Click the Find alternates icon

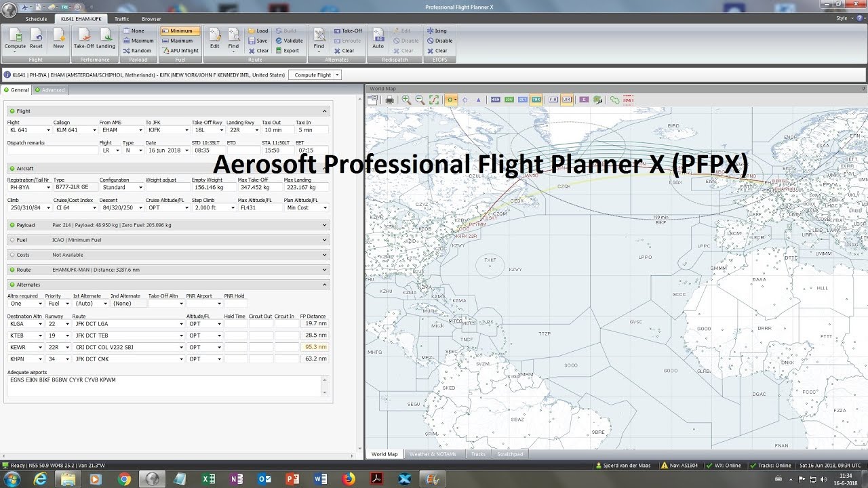click(318, 39)
